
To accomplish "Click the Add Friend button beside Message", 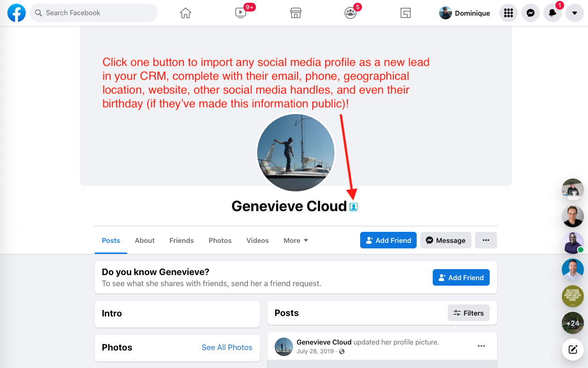I will [x=388, y=240].
